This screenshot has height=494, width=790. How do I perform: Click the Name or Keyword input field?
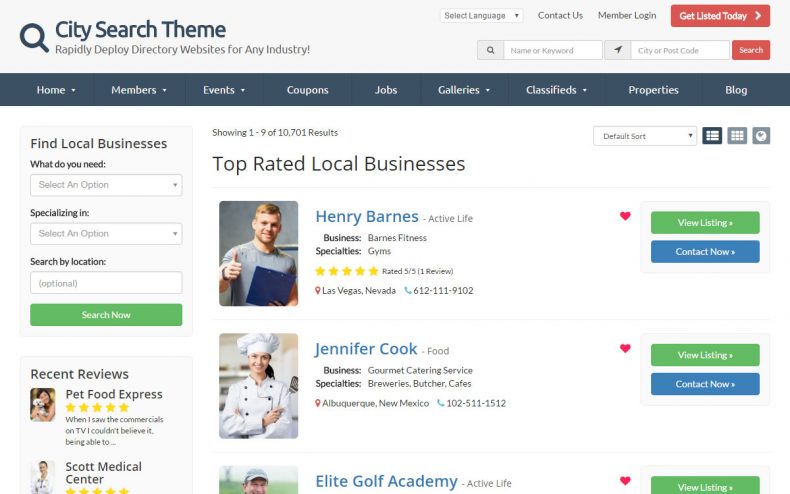(553, 50)
